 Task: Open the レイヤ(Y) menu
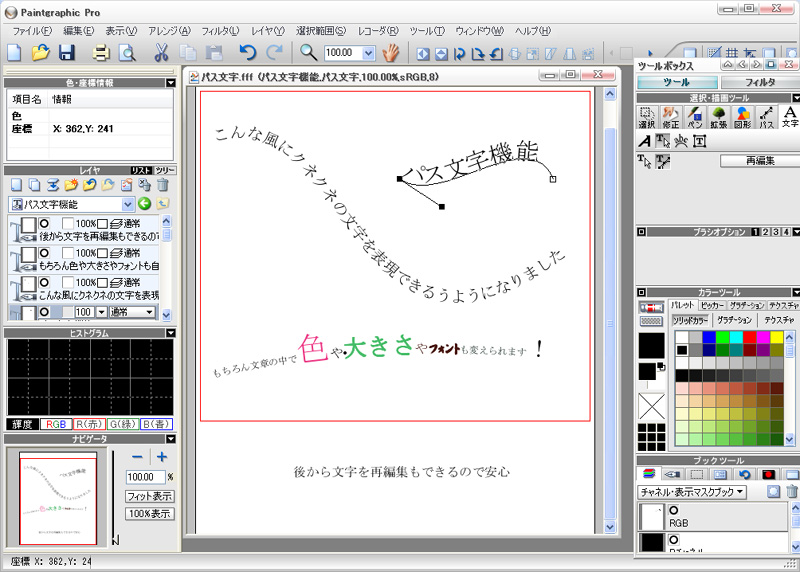tap(267, 31)
